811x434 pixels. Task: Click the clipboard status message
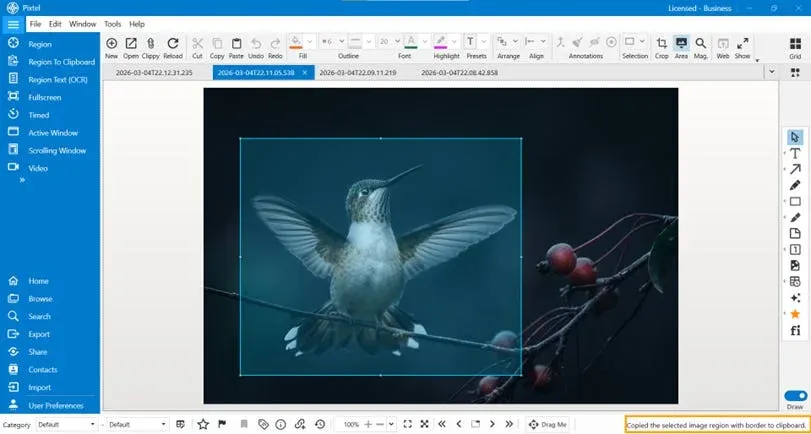(717, 425)
